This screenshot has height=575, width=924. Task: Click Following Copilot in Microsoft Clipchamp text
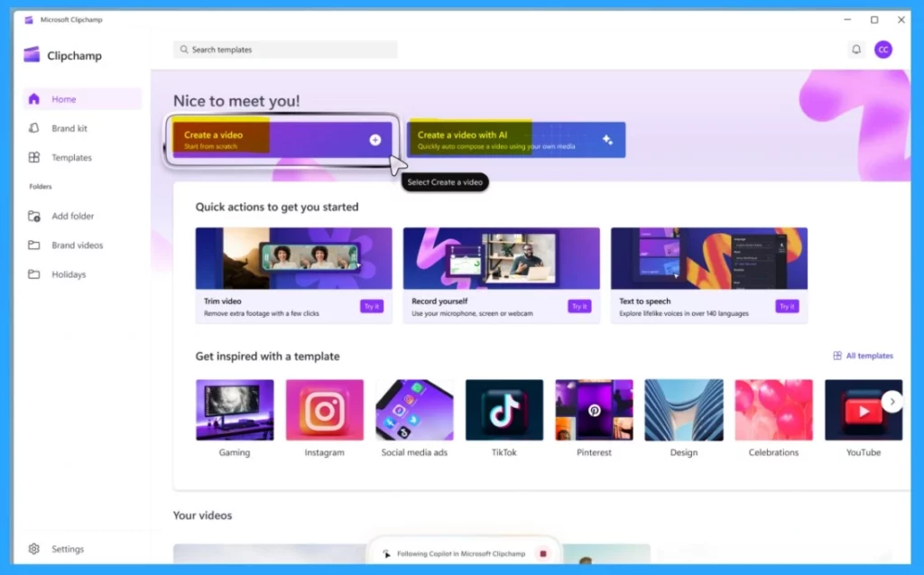[461, 553]
